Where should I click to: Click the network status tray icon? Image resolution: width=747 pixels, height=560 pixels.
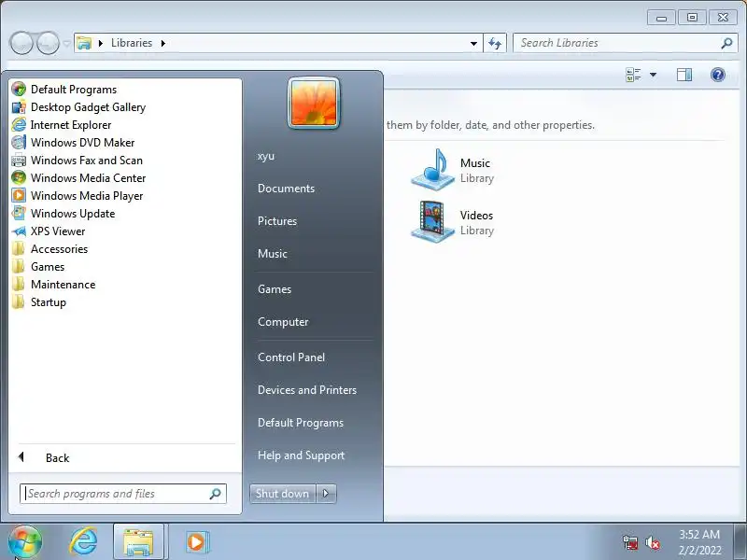(x=629, y=542)
